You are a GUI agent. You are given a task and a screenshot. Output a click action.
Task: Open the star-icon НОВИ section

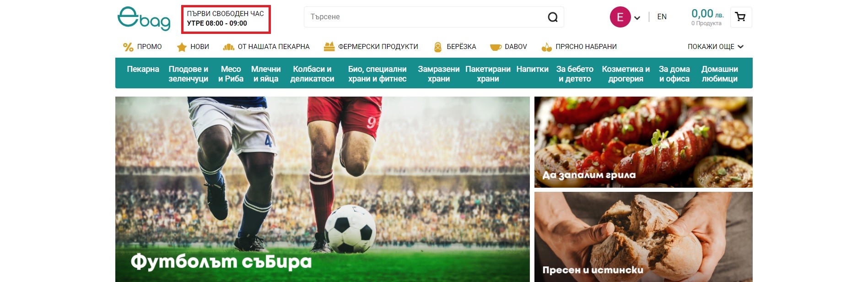coord(193,47)
